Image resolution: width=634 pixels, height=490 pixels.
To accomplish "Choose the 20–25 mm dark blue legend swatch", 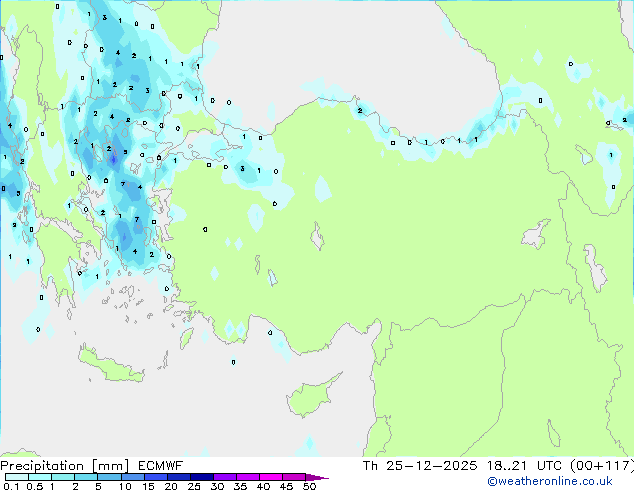I will [x=178, y=477].
